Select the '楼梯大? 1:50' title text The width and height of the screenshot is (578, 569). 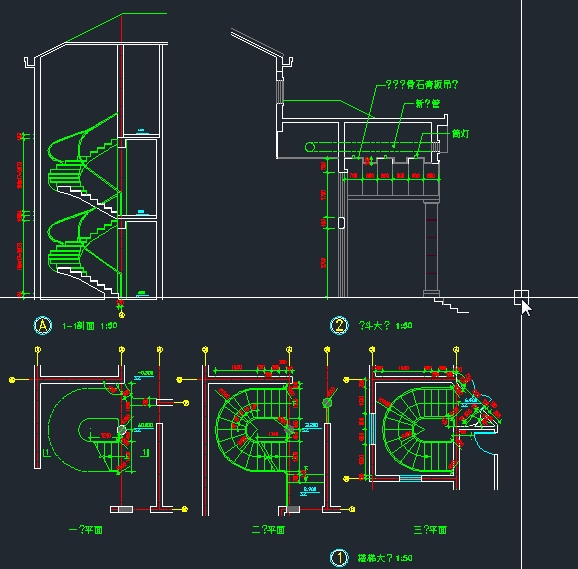(x=385, y=558)
